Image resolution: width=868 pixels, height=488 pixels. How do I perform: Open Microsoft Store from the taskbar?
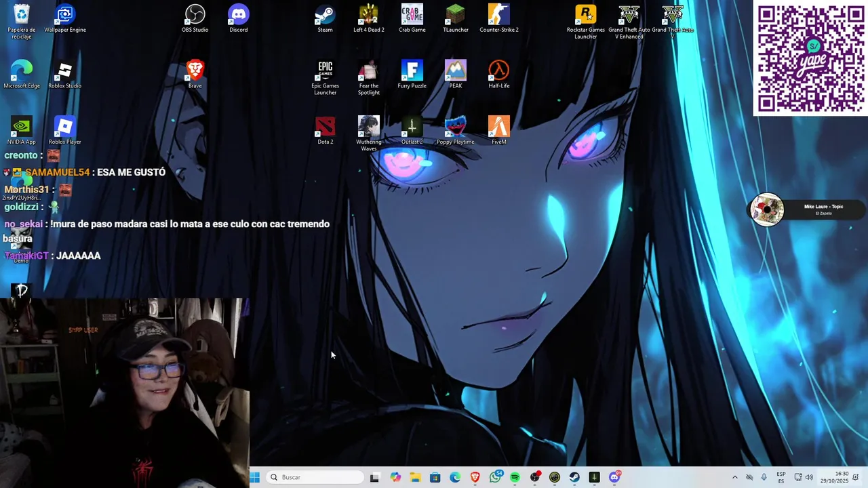click(x=435, y=477)
